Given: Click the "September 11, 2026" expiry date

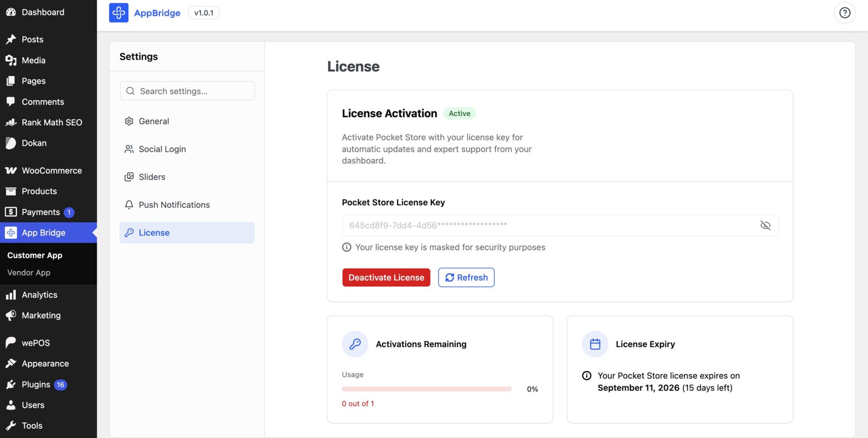Looking at the screenshot, I should pos(638,388).
